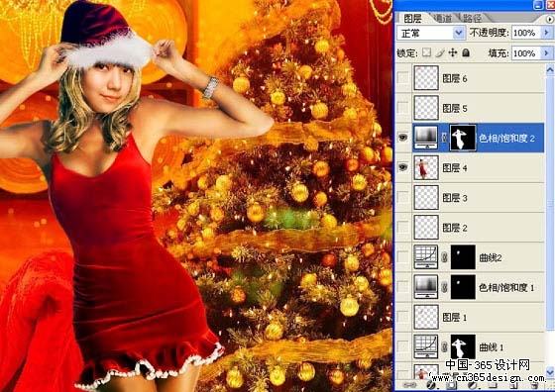Hide the 图层 4 layer eye
This screenshot has height=392, width=555.
click(x=402, y=167)
